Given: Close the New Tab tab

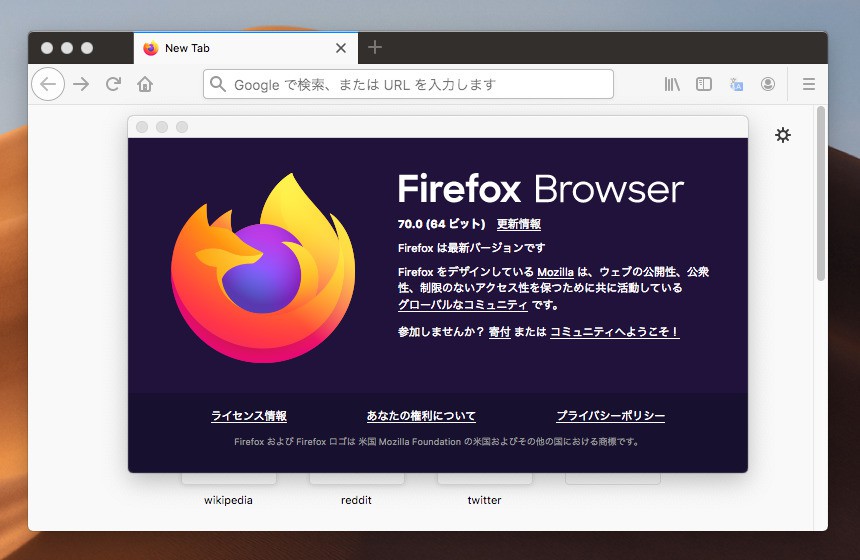Looking at the screenshot, I should (x=341, y=48).
